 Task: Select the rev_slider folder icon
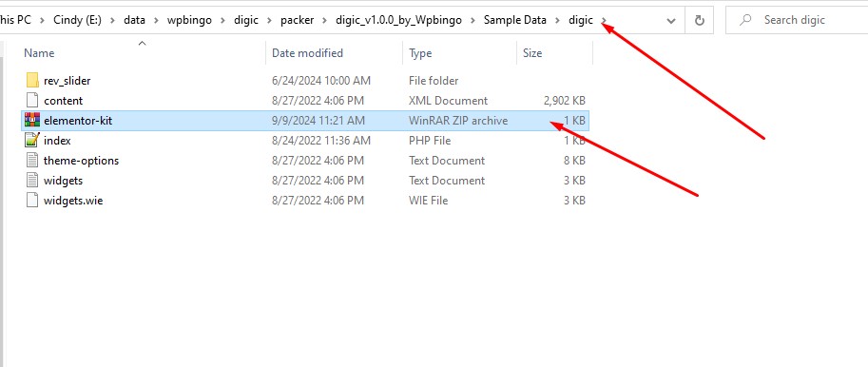pyautogui.click(x=32, y=80)
